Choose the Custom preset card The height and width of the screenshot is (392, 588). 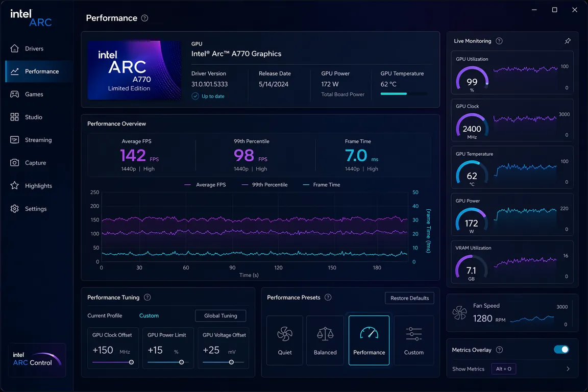pos(413,340)
